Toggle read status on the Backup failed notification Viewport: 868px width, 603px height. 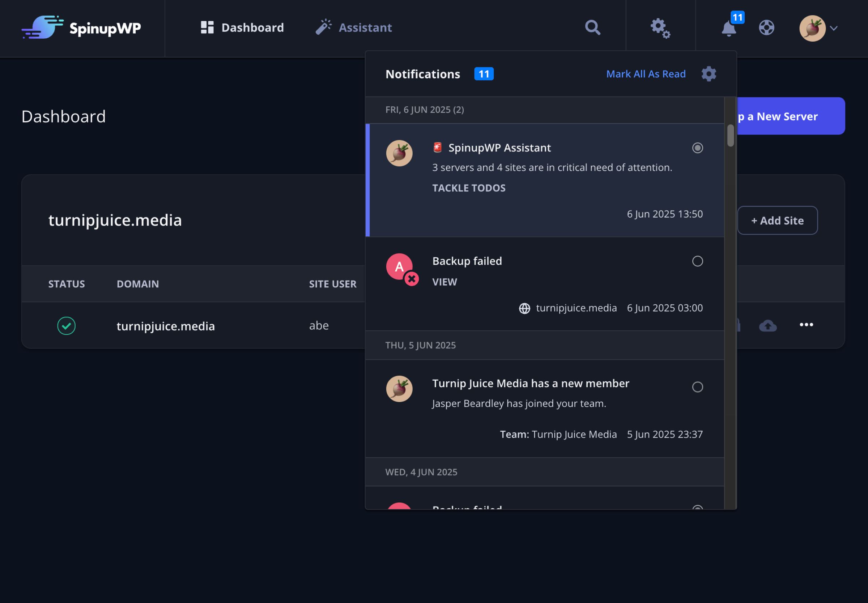[698, 261]
